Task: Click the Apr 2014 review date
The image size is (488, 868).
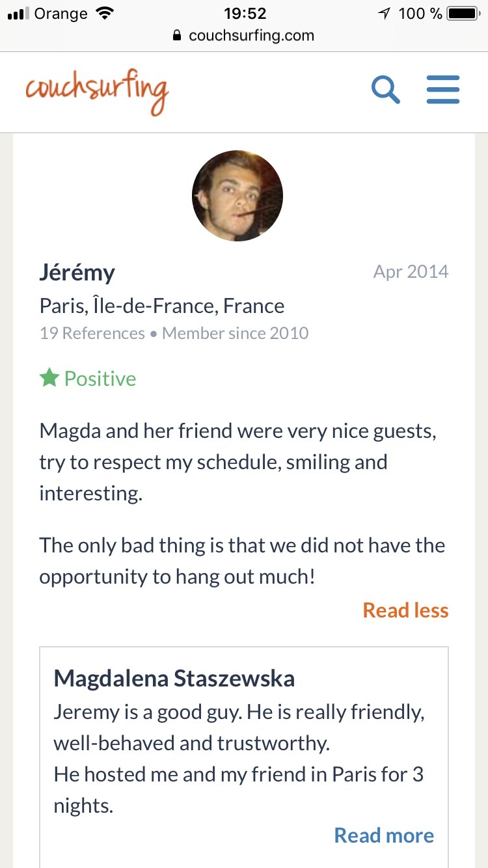Action: point(411,271)
